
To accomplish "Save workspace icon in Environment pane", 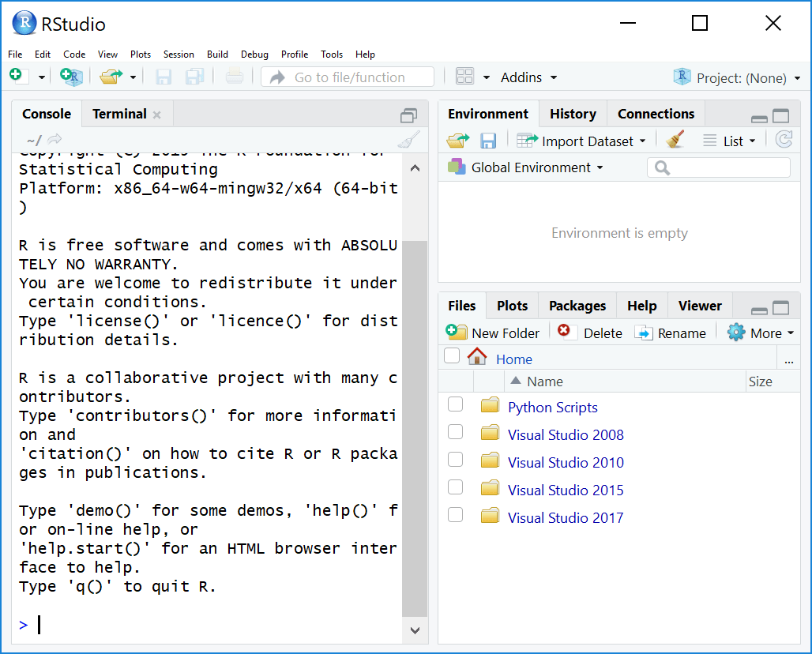I will (x=488, y=141).
